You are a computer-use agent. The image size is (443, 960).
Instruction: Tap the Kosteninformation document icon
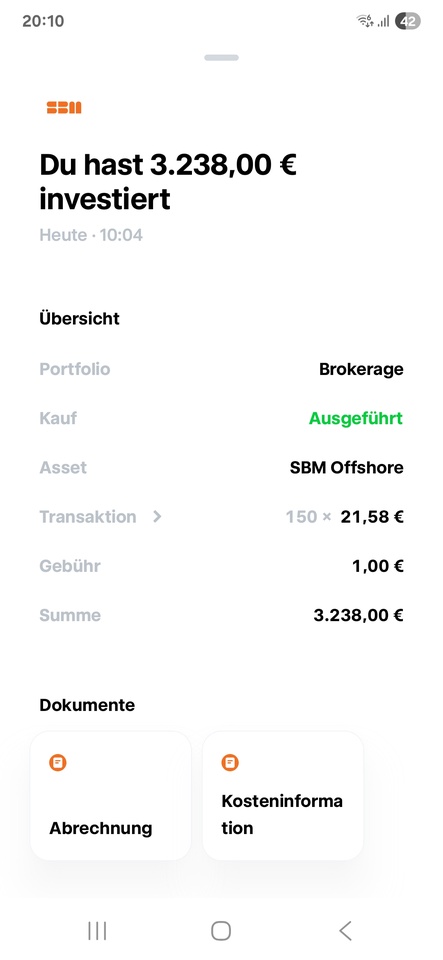coord(230,763)
